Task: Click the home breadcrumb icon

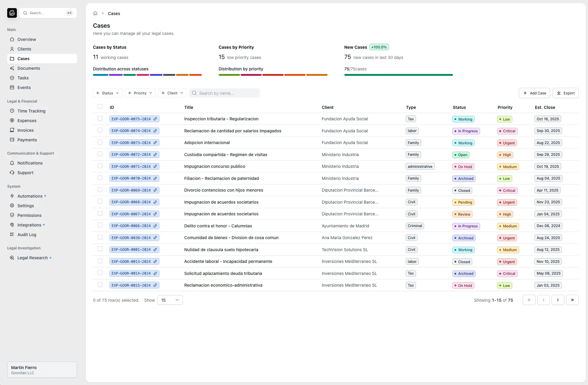Action: [95, 13]
